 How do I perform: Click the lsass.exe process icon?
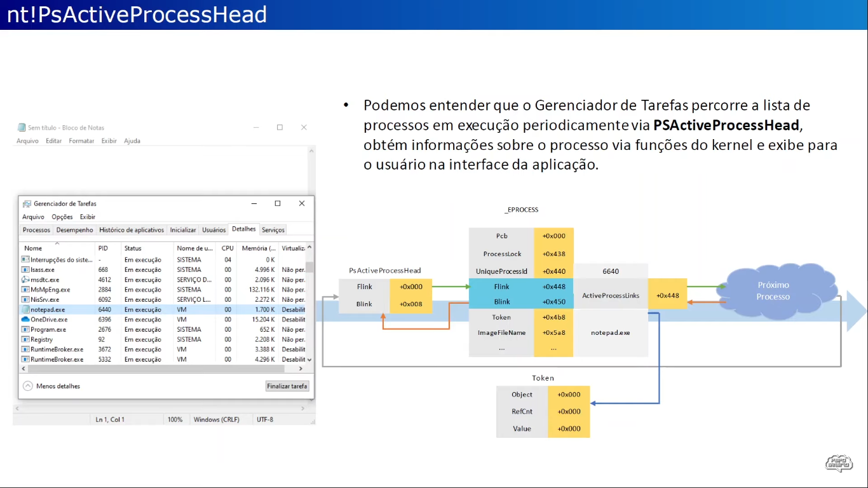[x=25, y=269]
